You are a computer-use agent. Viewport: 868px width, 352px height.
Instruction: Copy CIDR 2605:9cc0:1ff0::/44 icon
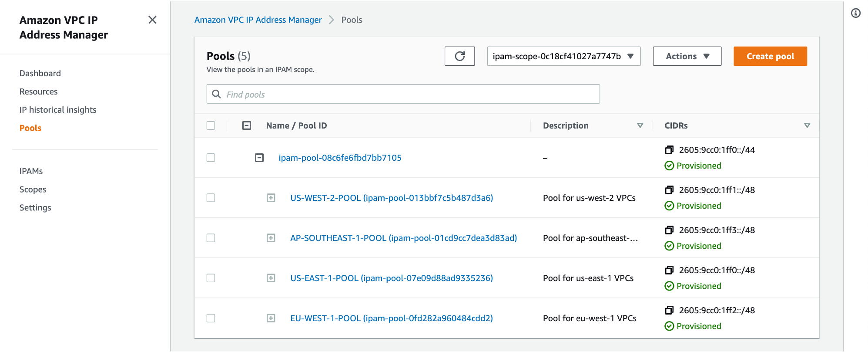point(669,150)
